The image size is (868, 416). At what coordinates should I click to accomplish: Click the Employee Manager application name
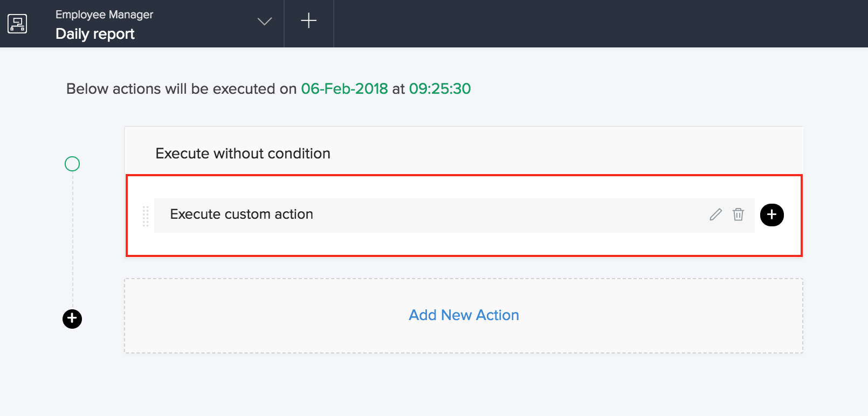point(104,15)
